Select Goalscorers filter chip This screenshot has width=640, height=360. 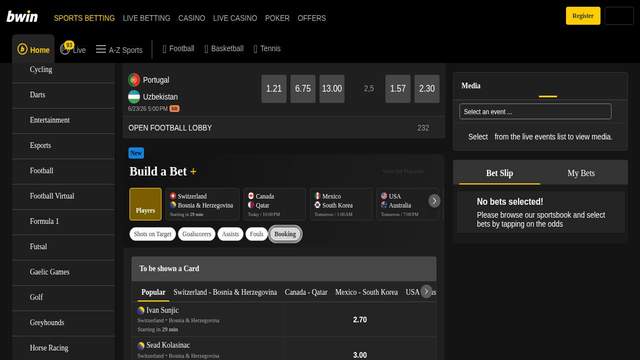(x=197, y=234)
